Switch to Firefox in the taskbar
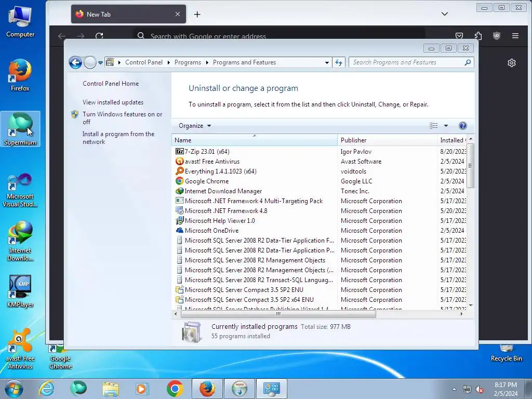Screen dimensions: 532x399 tap(207, 389)
